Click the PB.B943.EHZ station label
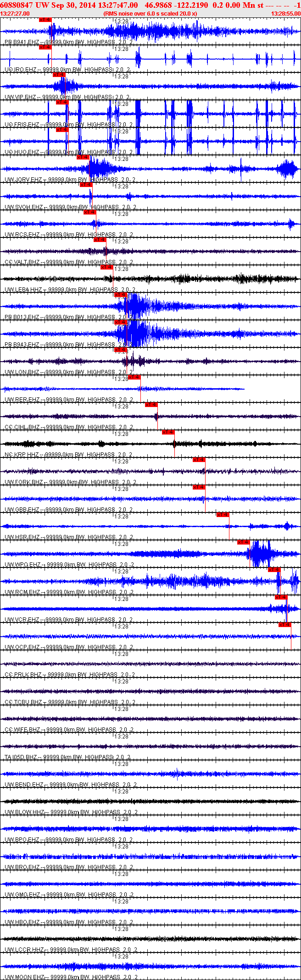The width and height of the screenshot is (301, 980). 22,345
